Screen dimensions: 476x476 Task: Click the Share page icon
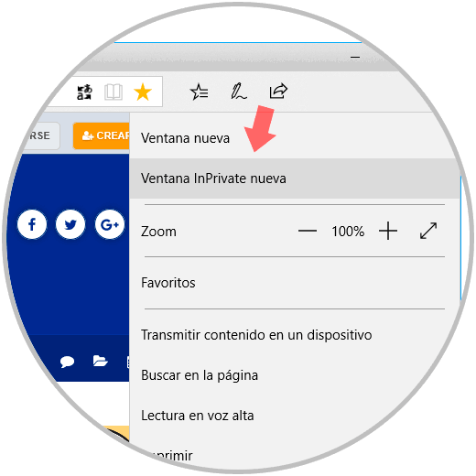(278, 91)
